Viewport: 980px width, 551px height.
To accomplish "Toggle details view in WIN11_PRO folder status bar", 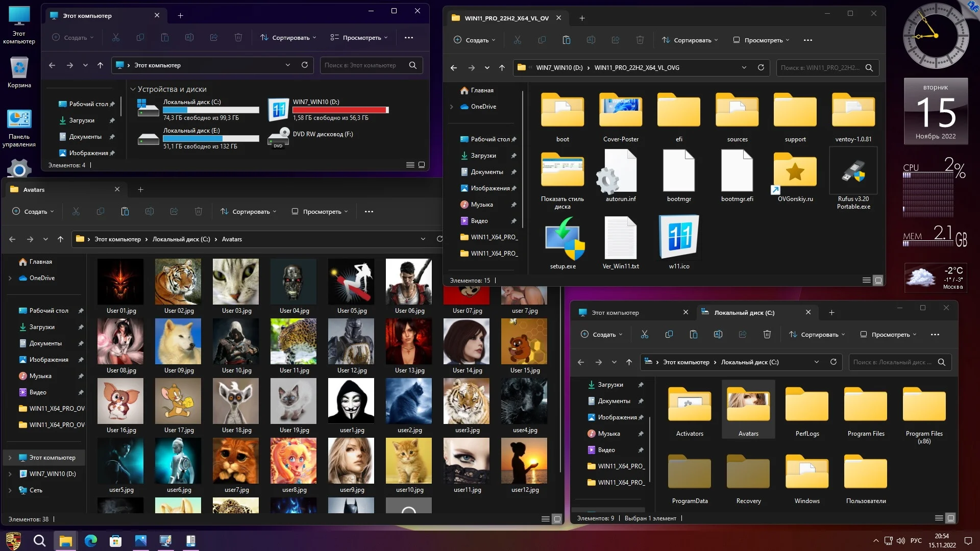I will (866, 280).
